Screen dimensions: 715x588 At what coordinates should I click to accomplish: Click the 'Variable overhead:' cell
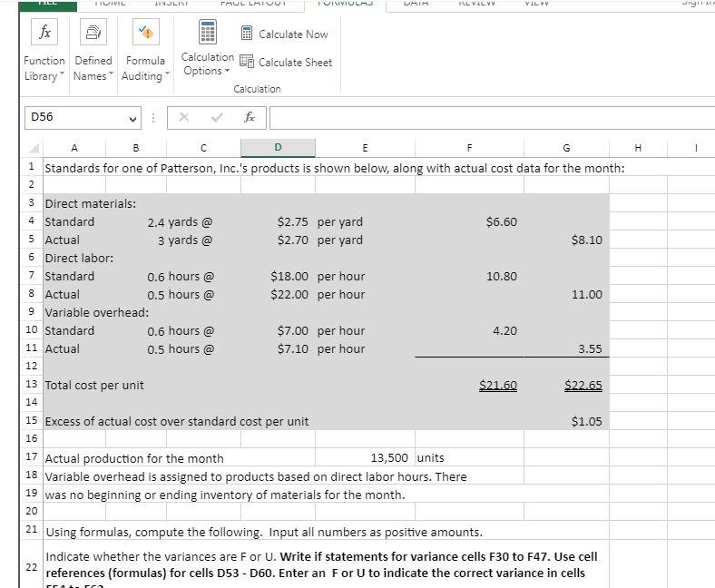[x=97, y=312]
